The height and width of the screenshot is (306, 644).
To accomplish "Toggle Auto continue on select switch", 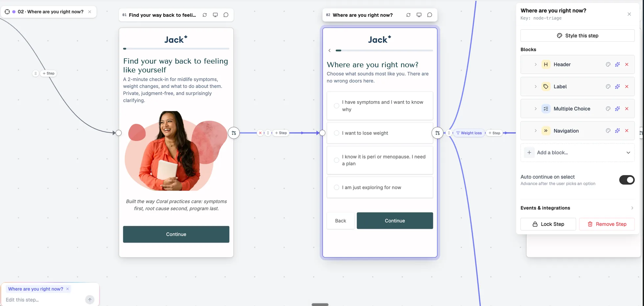I will pos(627,180).
